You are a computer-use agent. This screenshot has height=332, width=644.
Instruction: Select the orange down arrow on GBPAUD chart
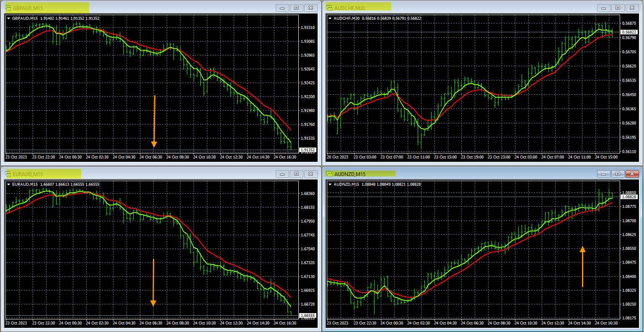[x=154, y=122]
